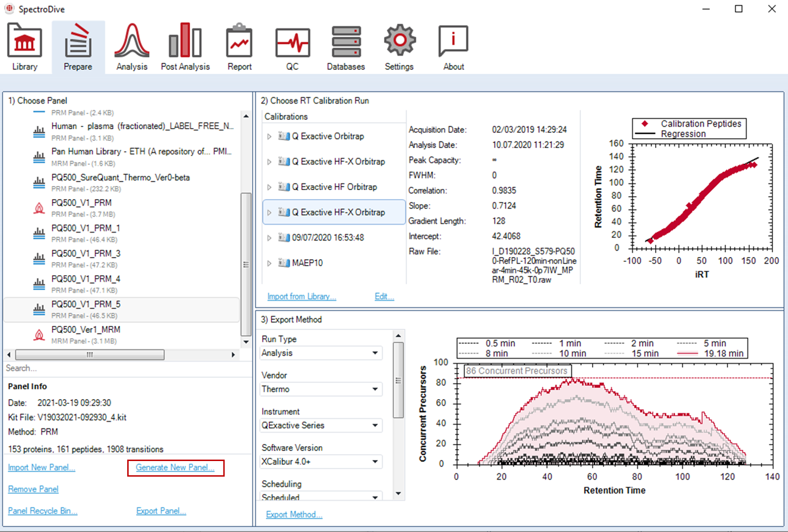788x532 pixels.
Task: Expand the unhighlighted Q Exactive HF-X Orbitrap node
Action: pos(269,162)
